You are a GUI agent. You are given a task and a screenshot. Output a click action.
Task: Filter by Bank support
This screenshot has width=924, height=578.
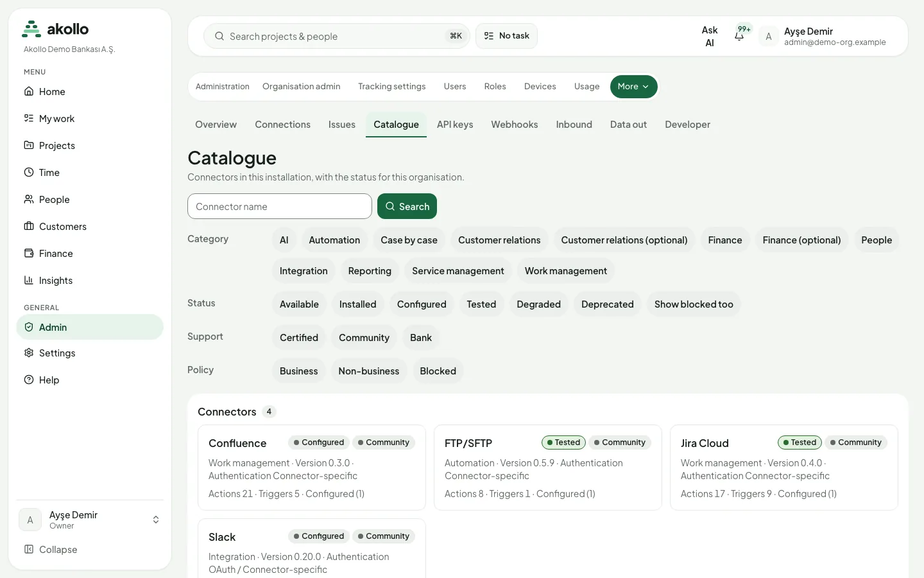click(421, 338)
